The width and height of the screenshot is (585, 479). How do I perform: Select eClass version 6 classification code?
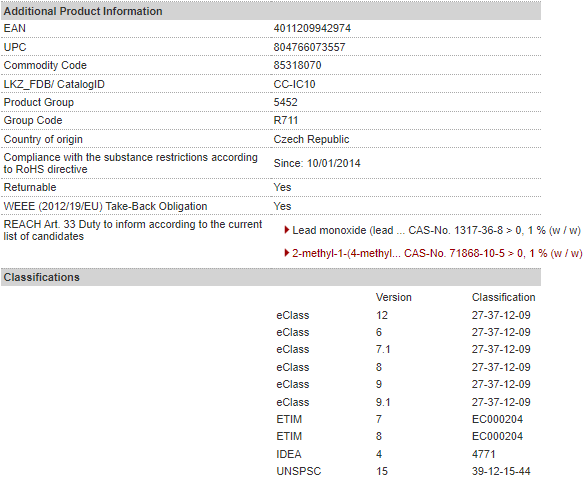(x=501, y=332)
